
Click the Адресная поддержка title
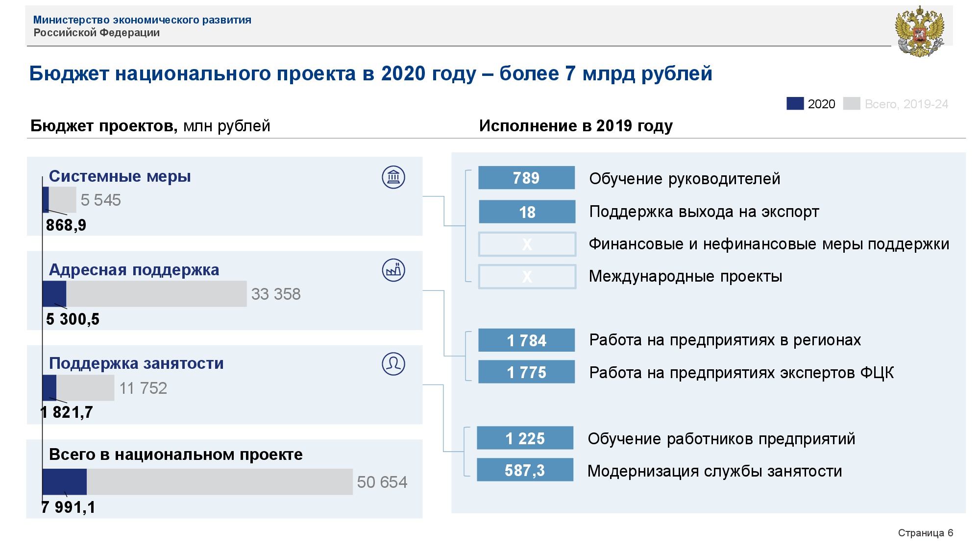[x=134, y=270]
